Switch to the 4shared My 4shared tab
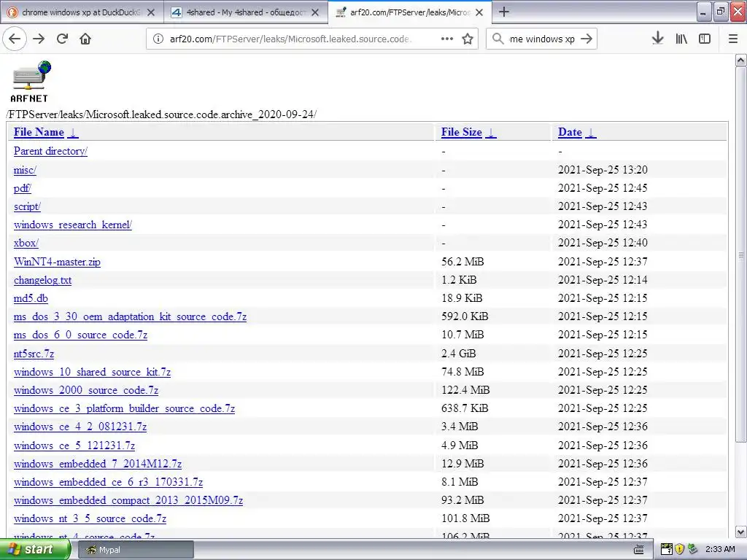The height and width of the screenshot is (560, 747). (246, 12)
